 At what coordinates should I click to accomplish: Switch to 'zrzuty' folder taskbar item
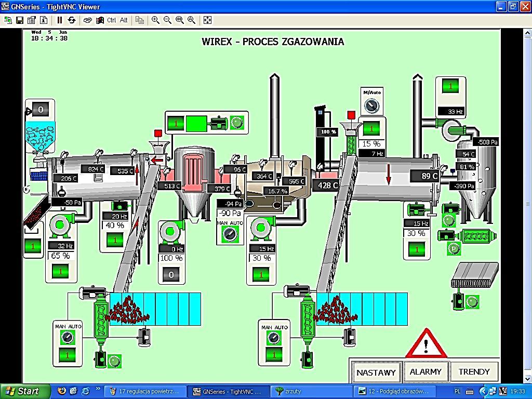311,392
